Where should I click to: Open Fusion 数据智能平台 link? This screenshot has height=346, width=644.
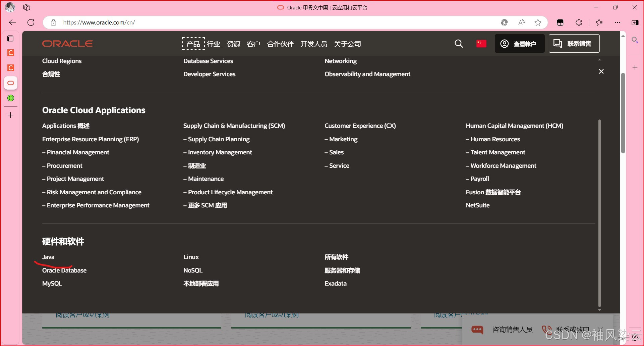coord(493,192)
